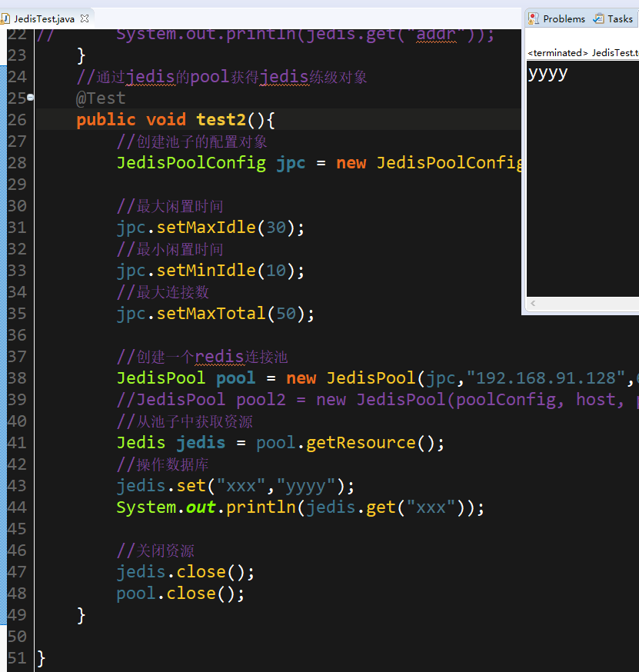Collapse the test2 method using the fold marker
This screenshot has height=672, width=639.
tap(28, 97)
